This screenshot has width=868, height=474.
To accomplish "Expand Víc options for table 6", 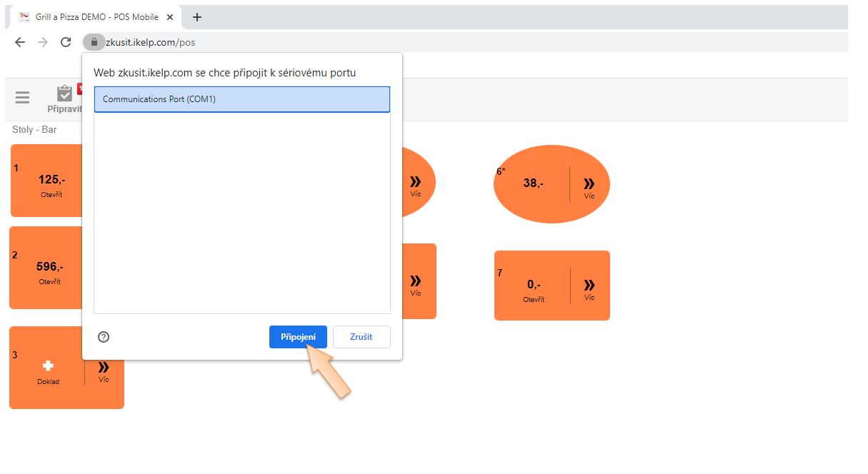I will pos(589,187).
